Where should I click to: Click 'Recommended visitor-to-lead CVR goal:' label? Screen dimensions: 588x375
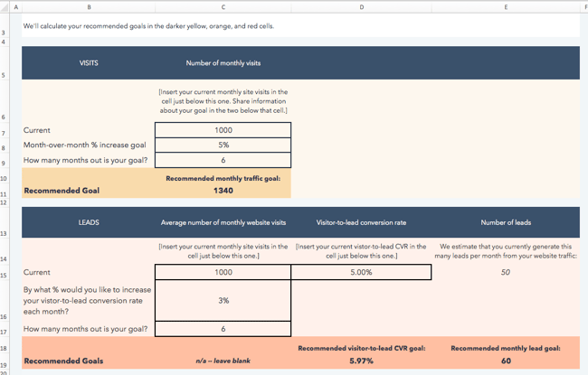[x=362, y=349]
